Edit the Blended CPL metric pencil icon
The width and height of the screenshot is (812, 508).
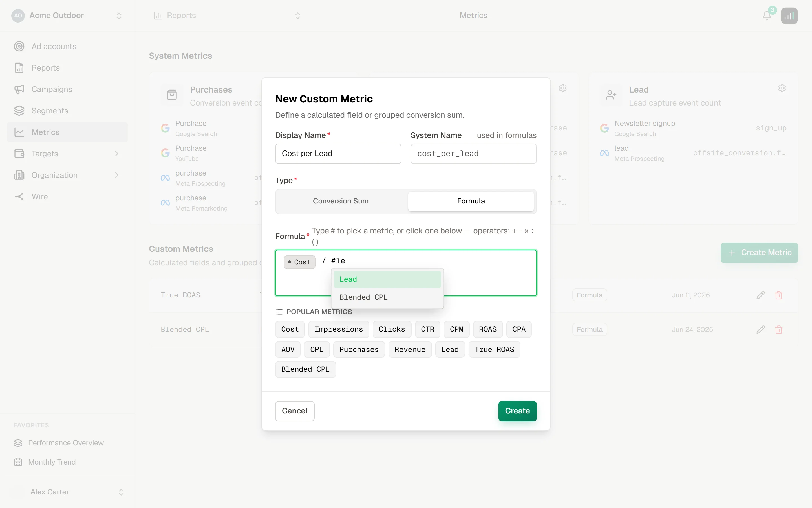tap(761, 330)
